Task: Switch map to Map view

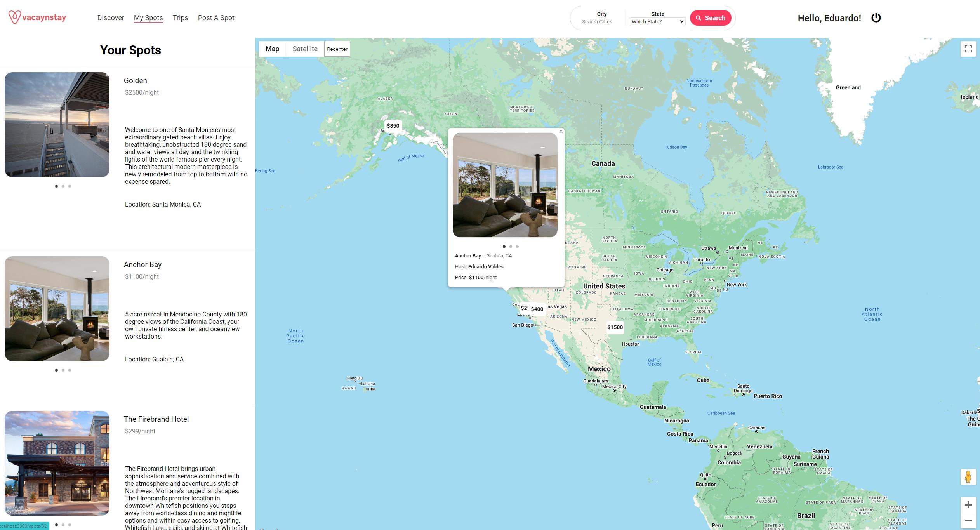Action: 272,49
